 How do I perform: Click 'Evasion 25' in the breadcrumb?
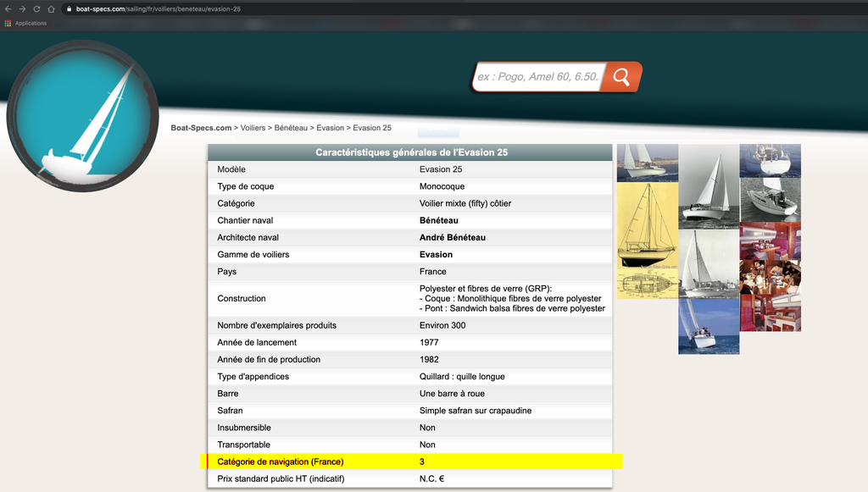tap(372, 128)
